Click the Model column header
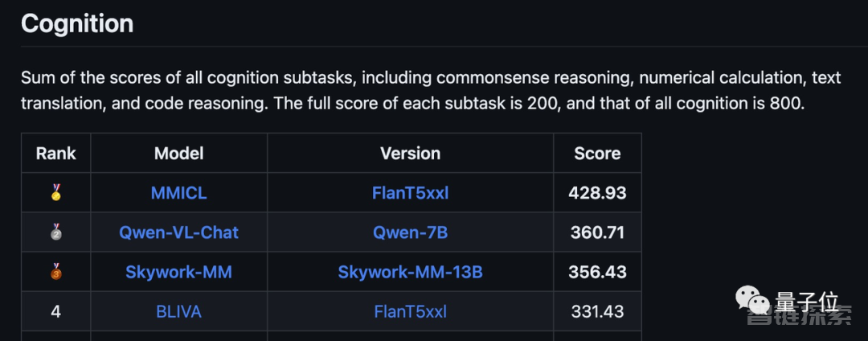The image size is (868, 341). point(178,153)
